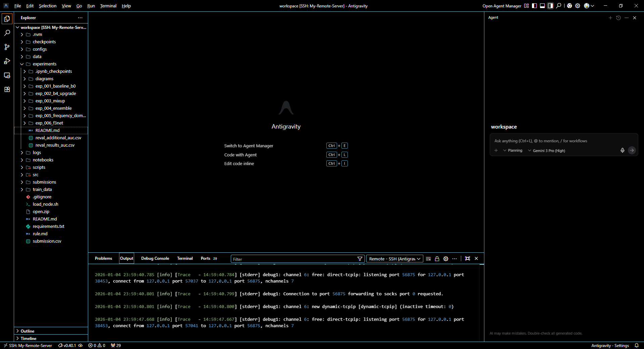Open the Explorer view in activity bar
644x349 pixels.
(x=7, y=19)
